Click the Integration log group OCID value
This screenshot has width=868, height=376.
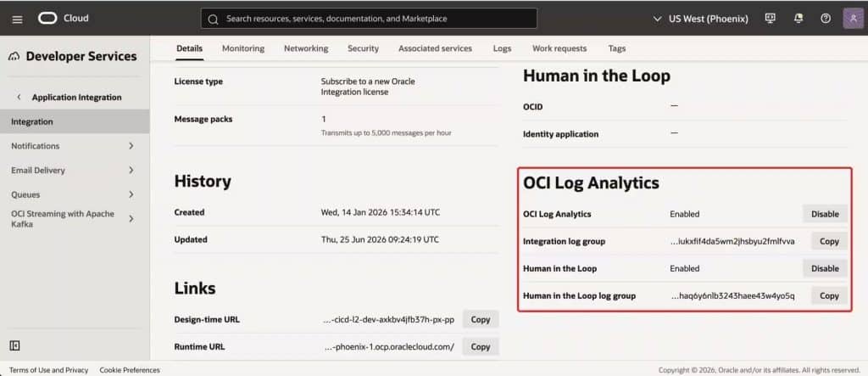coord(732,241)
